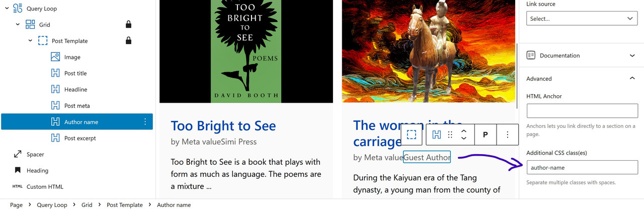Collapse the Post Template tree node
The image size is (644, 209).
[x=30, y=40]
